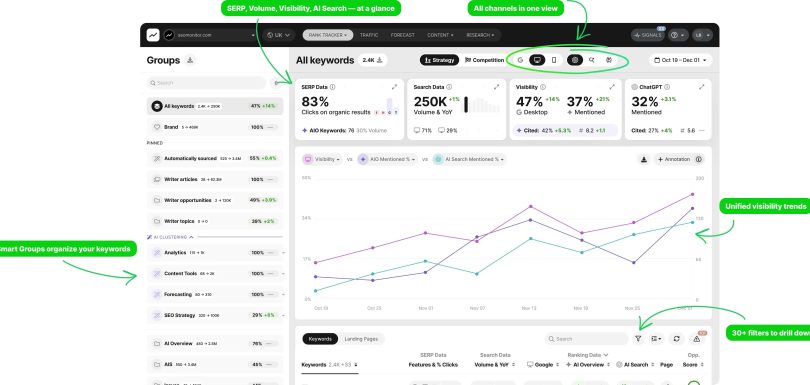Open the Writer opportunities group
Image resolution: width=810 pixels, height=385 pixels.
(x=215, y=200)
